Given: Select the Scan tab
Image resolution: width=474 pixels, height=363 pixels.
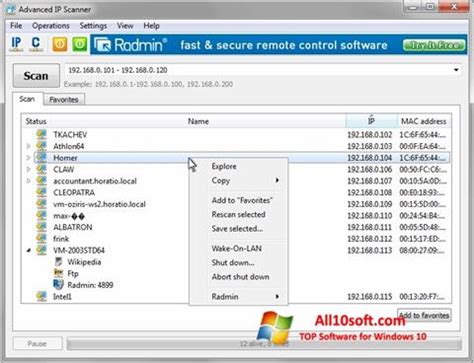Looking at the screenshot, I should (x=27, y=99).
